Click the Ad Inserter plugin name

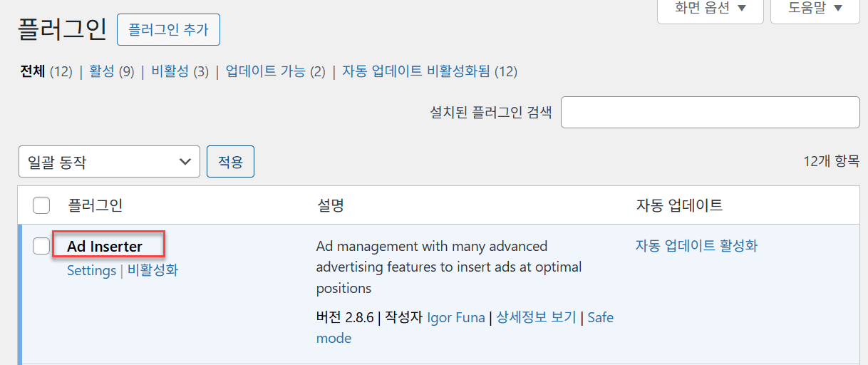pyautogui.click(x=105, y=247)
